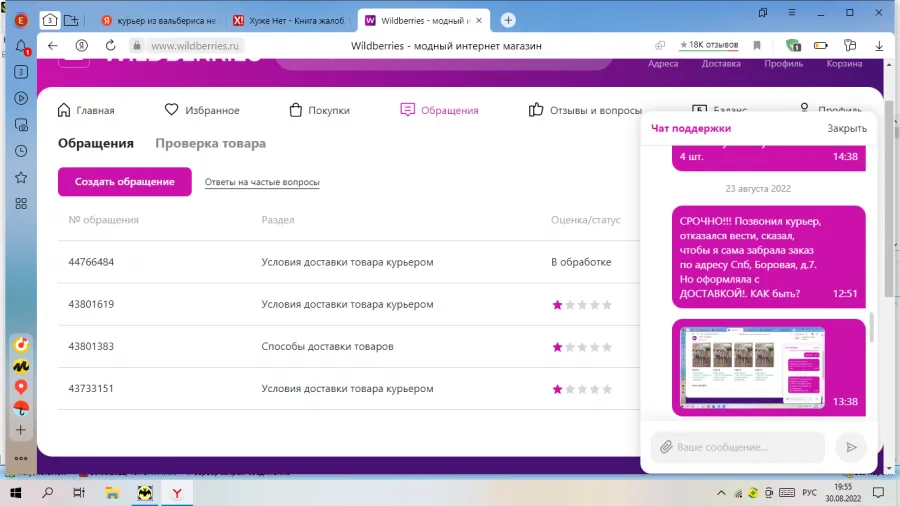Add a sidebar item with plus icon

(21, 430)
